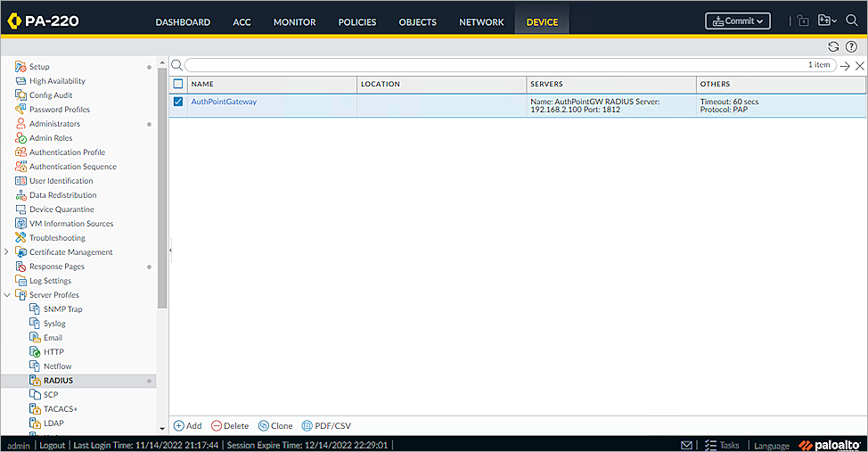Toggle the select-all checkbox in header
This screenshot has width=868, height=452.
(x=178, y=84)
